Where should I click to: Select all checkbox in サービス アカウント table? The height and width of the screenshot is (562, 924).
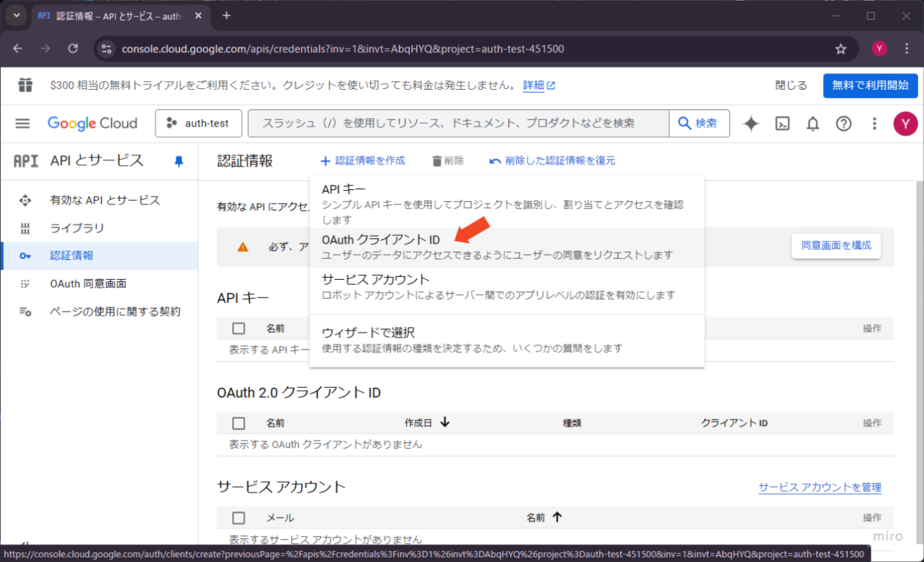click(x=239, y=518)
